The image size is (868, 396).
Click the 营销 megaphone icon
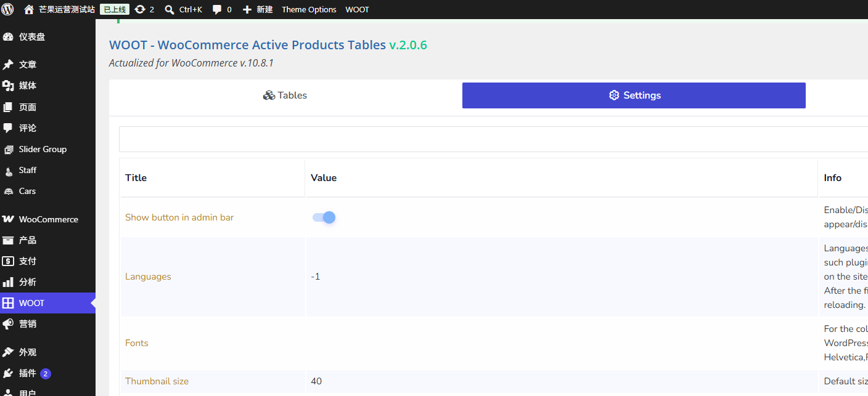[8, 324]
